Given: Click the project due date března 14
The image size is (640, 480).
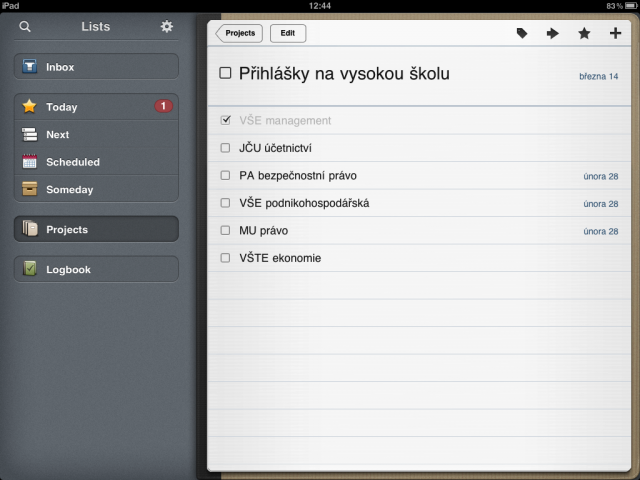Looking at the screenshot, I should pos(598,76).
